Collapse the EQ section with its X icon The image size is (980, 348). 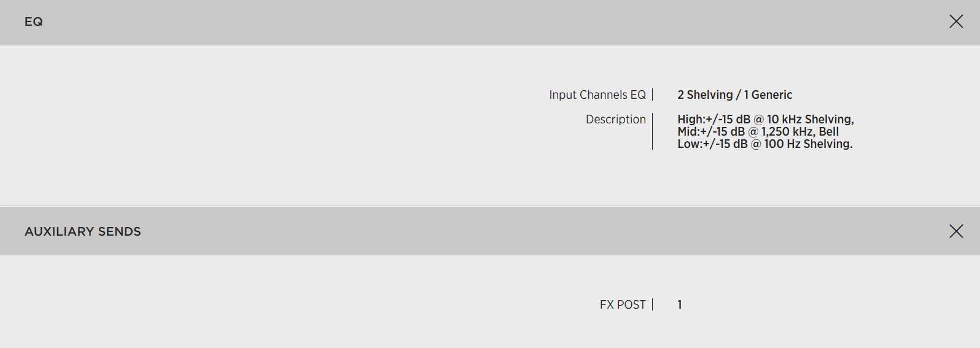(955, 21)
